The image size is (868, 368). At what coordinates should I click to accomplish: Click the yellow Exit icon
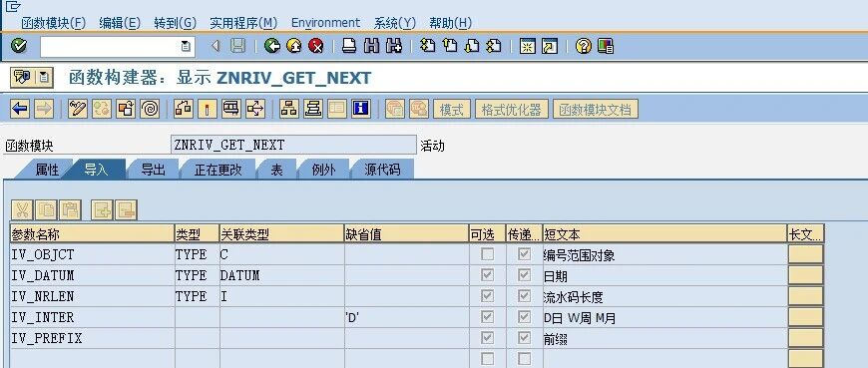click(x=294, y=46)
